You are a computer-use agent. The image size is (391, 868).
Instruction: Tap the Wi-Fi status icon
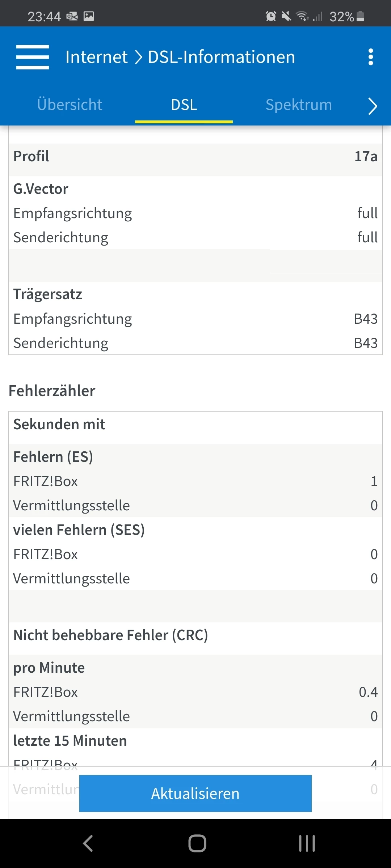coord(302,16)
